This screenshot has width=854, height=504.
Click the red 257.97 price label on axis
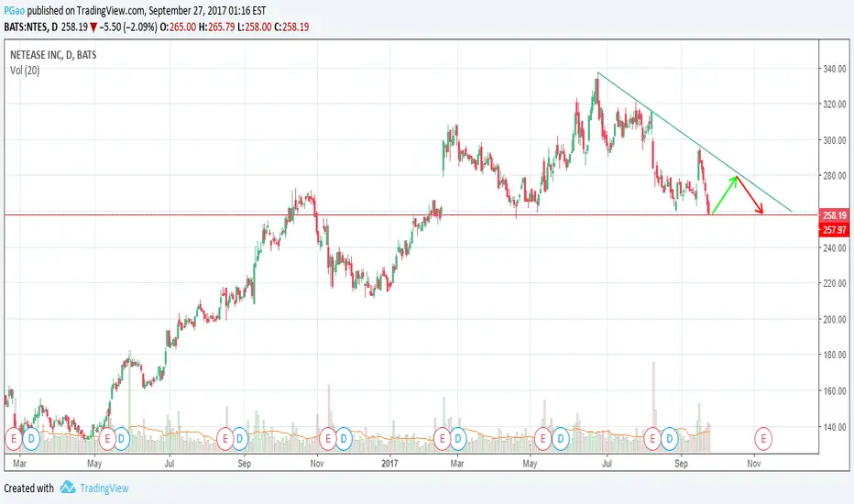[834, 230]
